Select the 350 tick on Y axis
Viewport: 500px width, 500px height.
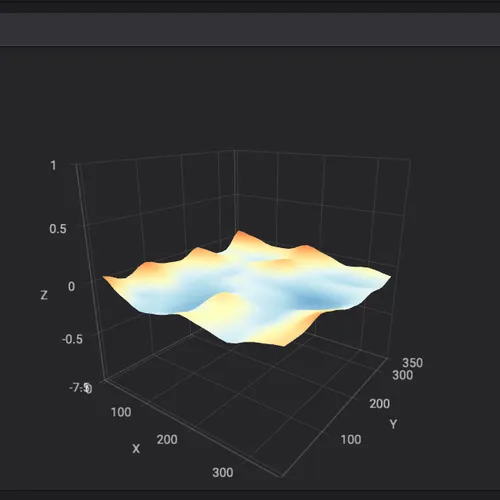point(412,363)
